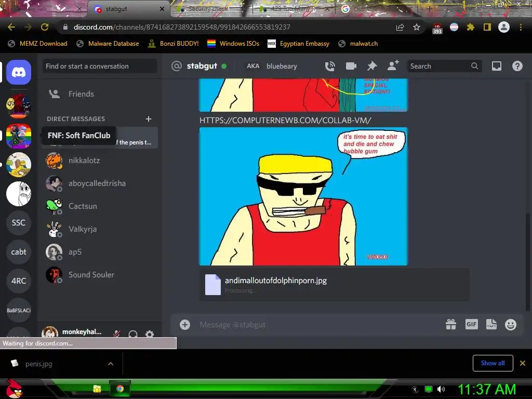Open the cabt server
This screenshot has height=399, width=532.
(19, 252)
